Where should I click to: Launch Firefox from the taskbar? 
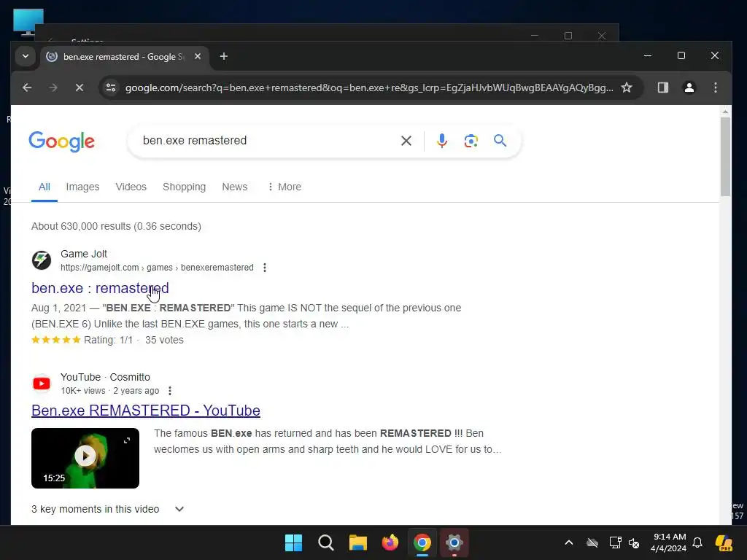click(390, 542)
